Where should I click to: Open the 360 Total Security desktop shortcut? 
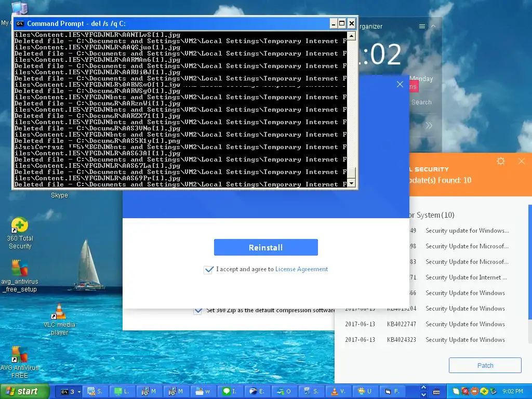(x=20, y=233)
